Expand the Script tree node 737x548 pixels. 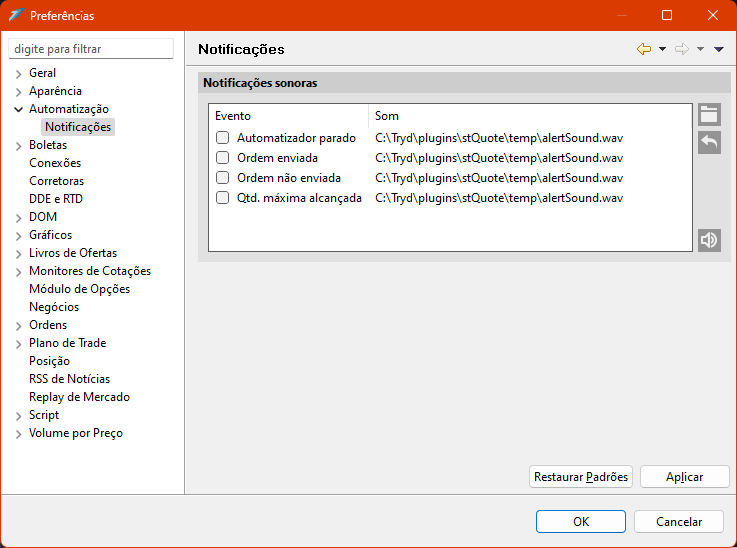(x=18, y=415)
